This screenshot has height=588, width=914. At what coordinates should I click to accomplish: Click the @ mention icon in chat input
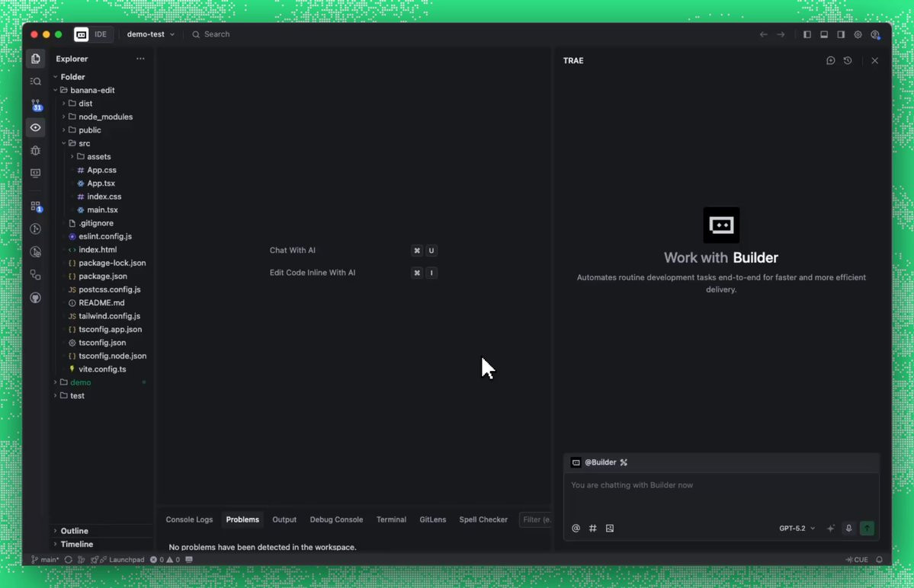point(576,528)
